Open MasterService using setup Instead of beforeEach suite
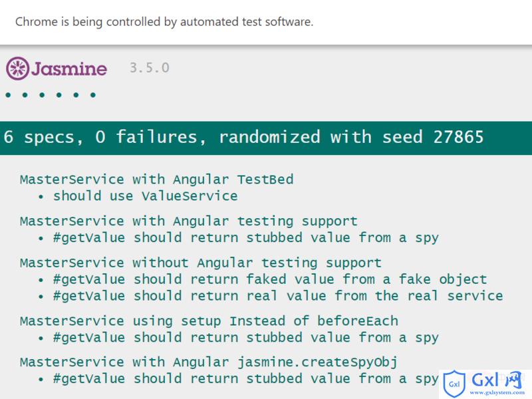Screen dimensions: 532x399 tap(209, 321)
